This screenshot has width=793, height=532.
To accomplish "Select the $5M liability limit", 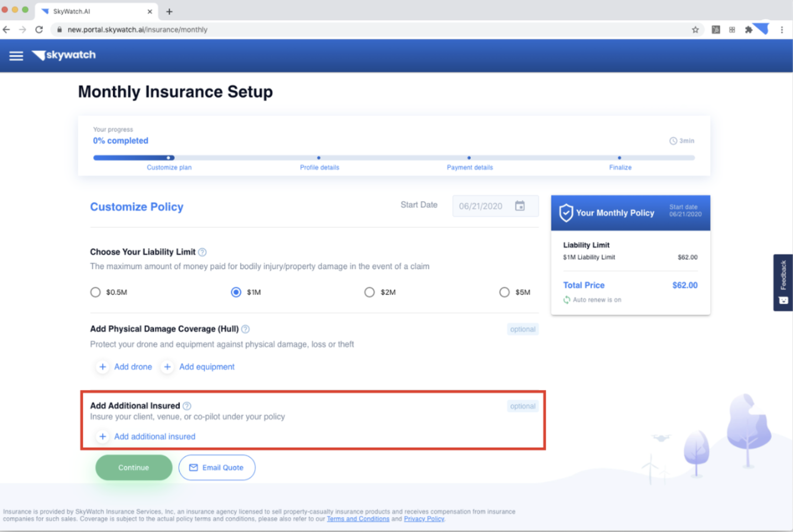I will click(x=504, y=292).
